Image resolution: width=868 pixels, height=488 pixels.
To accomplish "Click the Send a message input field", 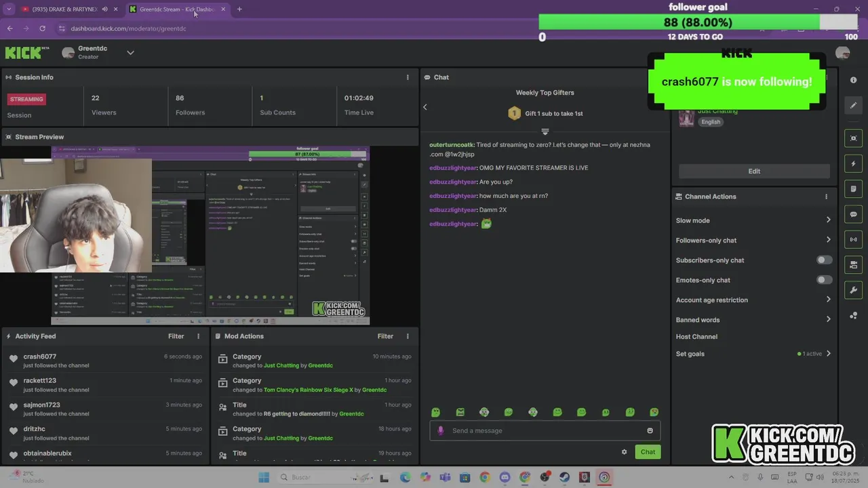I will point(545,430).
